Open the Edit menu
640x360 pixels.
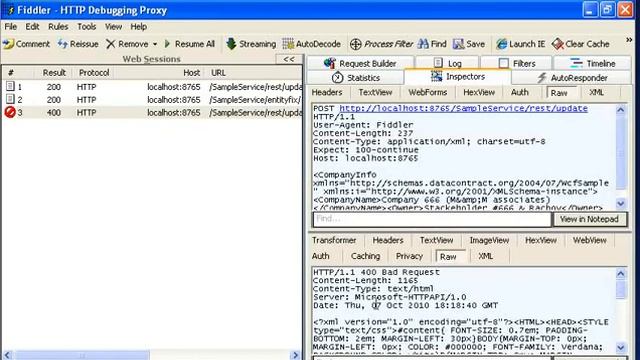point(32,27)
